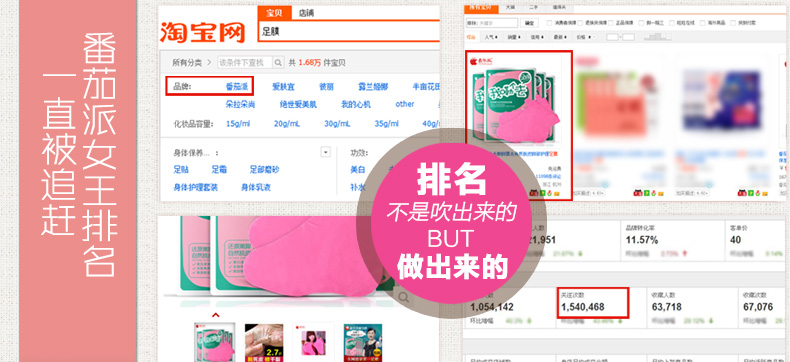
Task: Click the 番茄派 brand link
Action: tap(237, 86)
